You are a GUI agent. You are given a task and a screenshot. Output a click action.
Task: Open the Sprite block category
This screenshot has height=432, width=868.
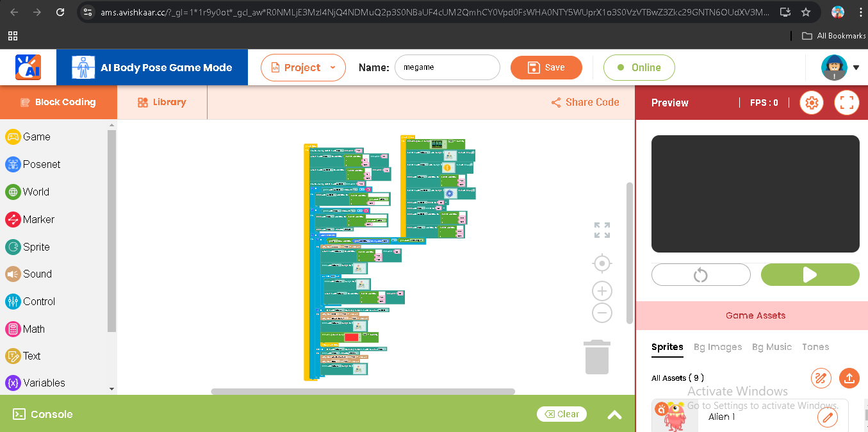[x=27, y=247]
